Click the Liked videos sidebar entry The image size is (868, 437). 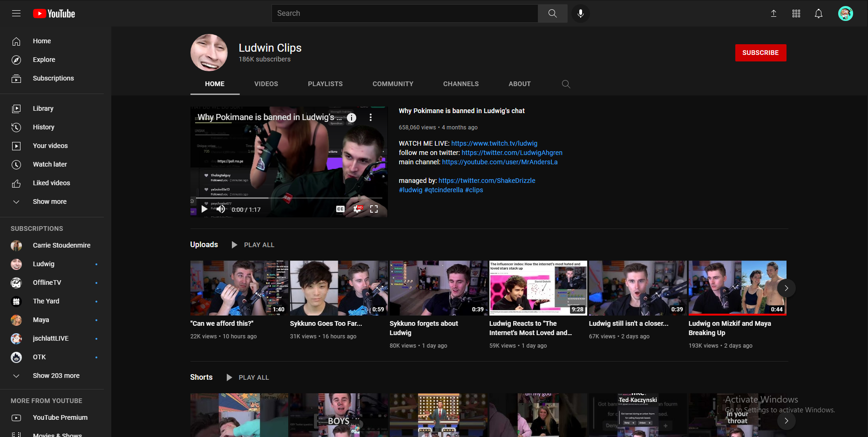click(x=51, y=183)
